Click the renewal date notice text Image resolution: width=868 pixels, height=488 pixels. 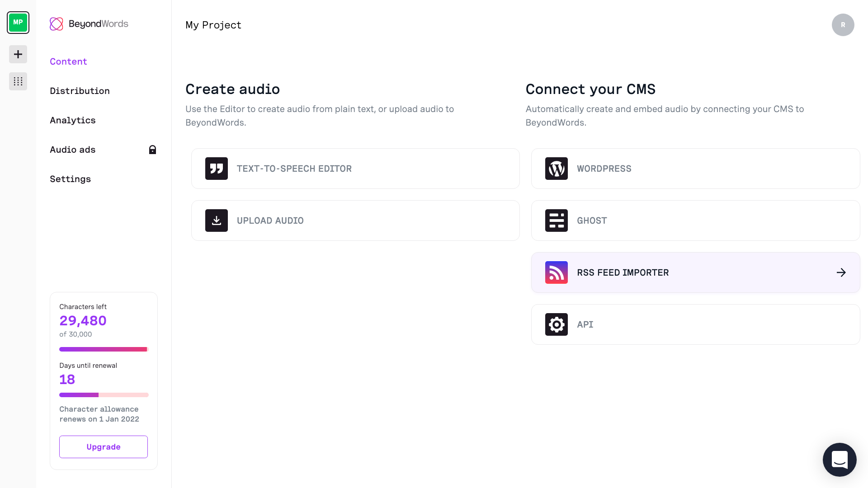(x=99, y=414)
